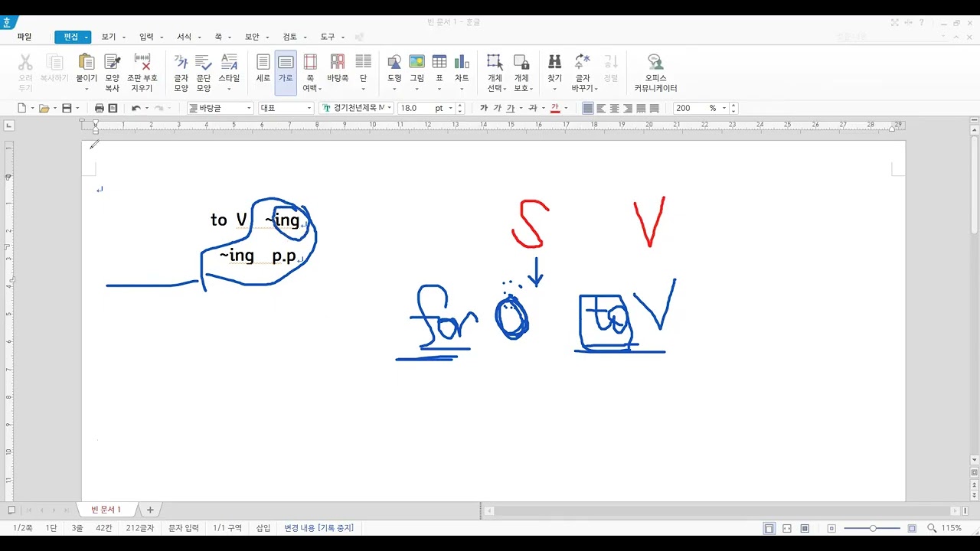This screenshot has width=980, height=551.
Task: Click the 글자 바꾸기 (Change Text) icon
Action: (583, 73)
